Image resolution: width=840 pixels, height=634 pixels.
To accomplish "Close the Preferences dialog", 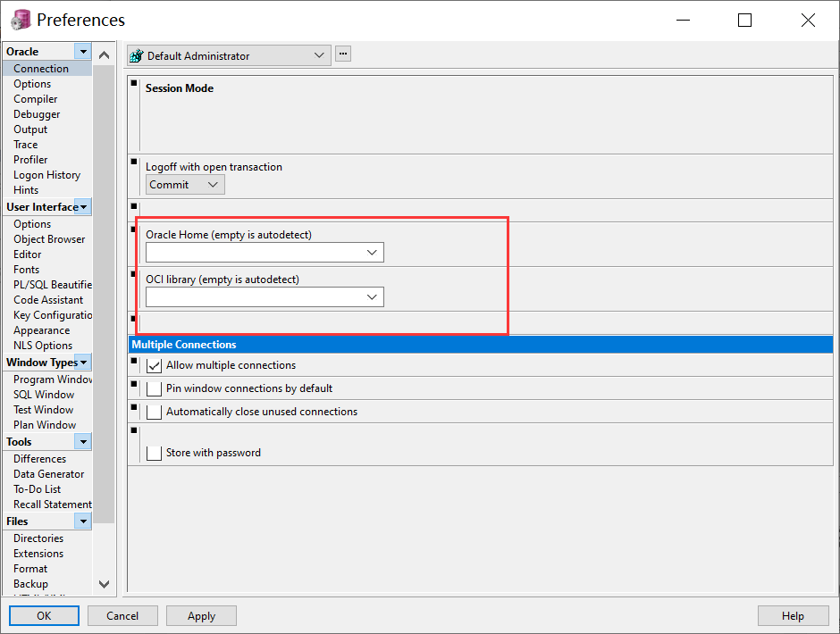I will pyautogui.click(x=808, y=21).
